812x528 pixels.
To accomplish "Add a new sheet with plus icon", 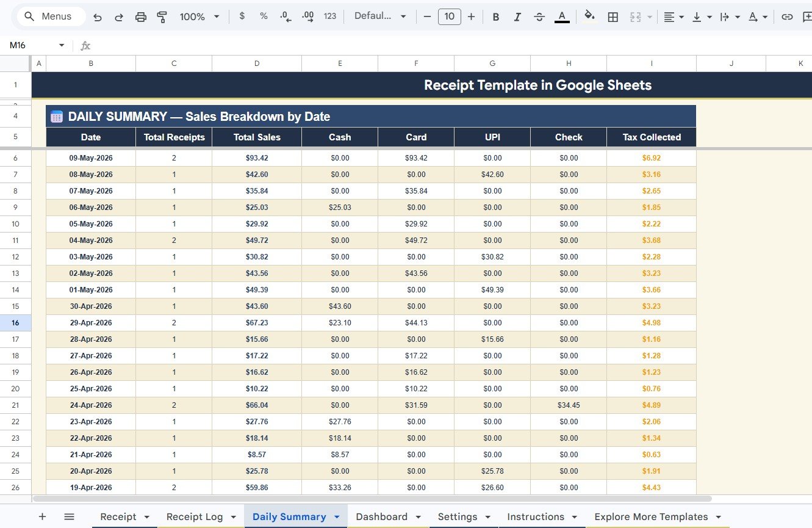I will click(x=42, y=516).
